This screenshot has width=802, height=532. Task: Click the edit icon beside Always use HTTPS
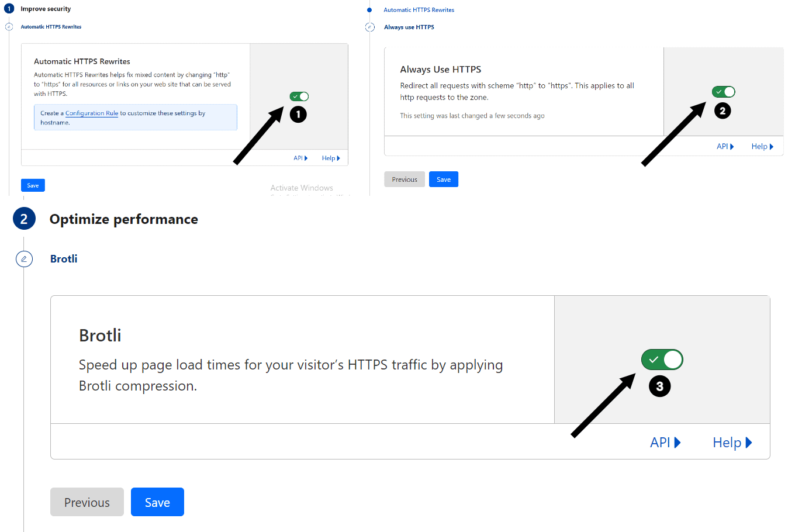(369, 27)
